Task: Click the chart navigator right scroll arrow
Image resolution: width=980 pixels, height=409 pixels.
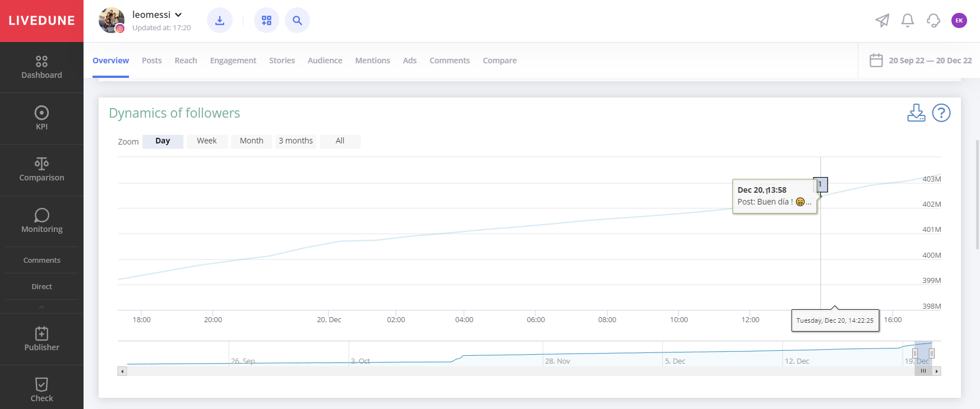Action: 936,371
